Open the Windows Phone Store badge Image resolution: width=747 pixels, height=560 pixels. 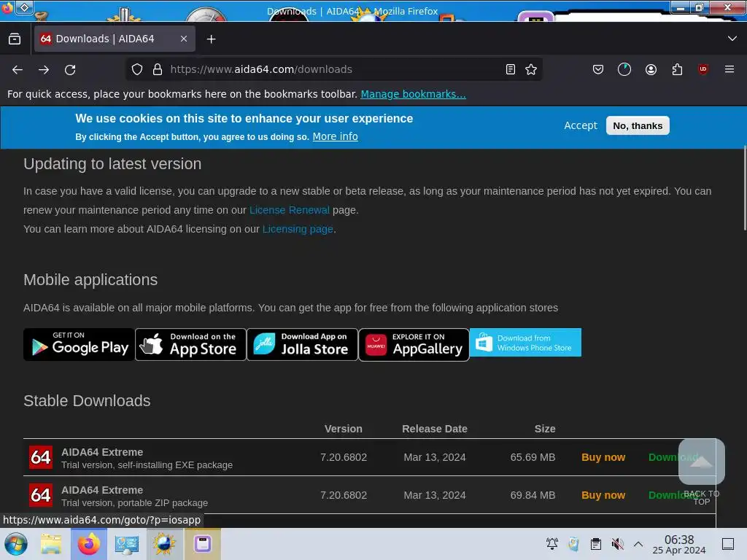[x=525, y=343]
